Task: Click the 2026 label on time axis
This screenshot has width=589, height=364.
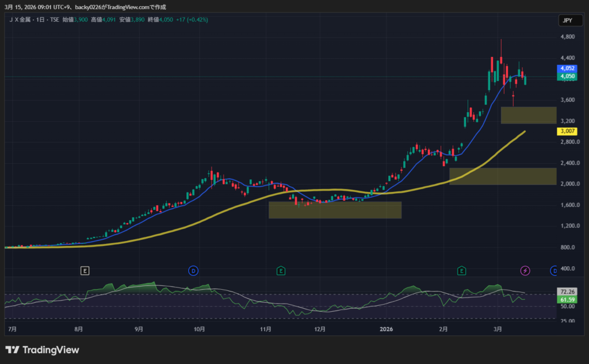Action: point(387,329)
